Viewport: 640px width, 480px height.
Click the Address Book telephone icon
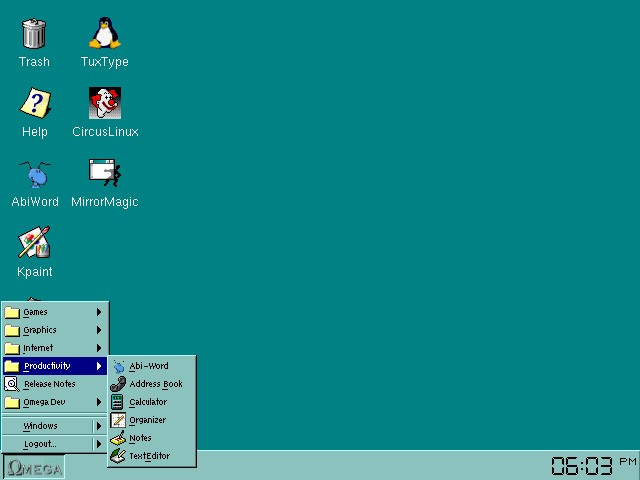118,384
